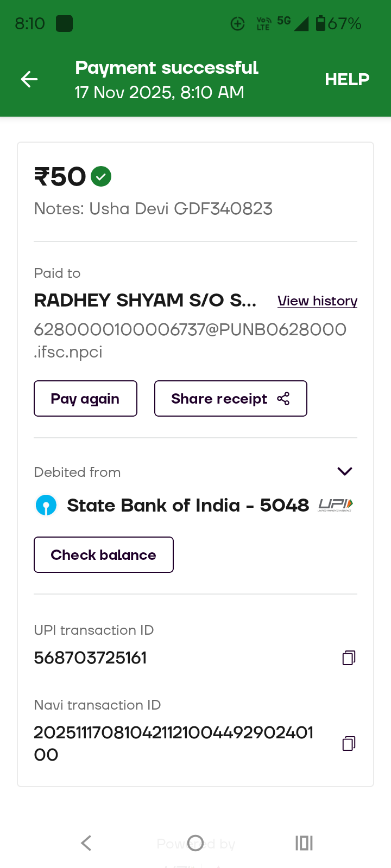Tap the payee name RADHEY SHYAM

(x=145, y=300)
